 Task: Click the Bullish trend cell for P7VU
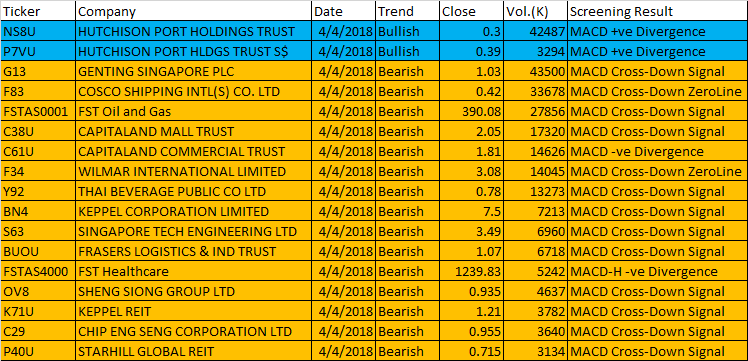coord(408,52)
